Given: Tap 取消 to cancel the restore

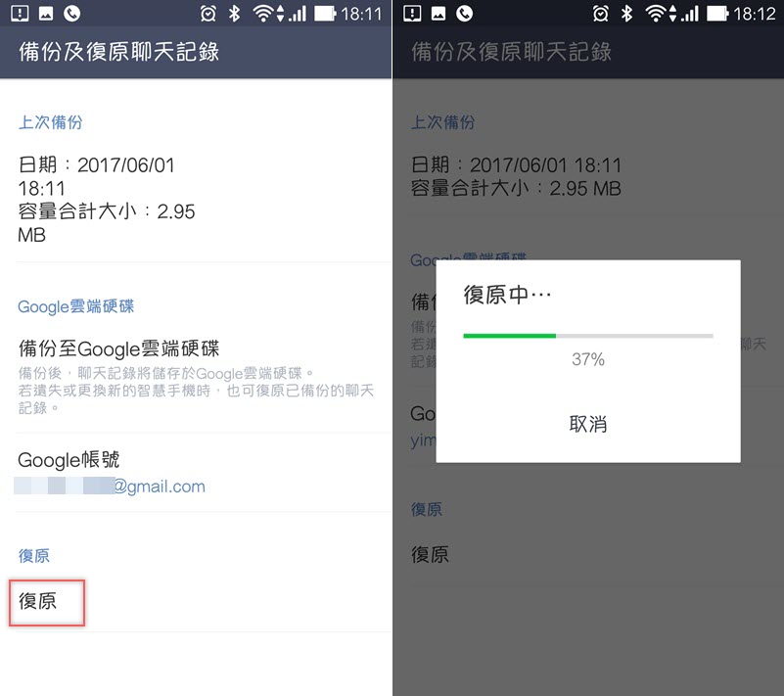Looking at the screenshot, I should pyautogui.click(x=588, y=425).
